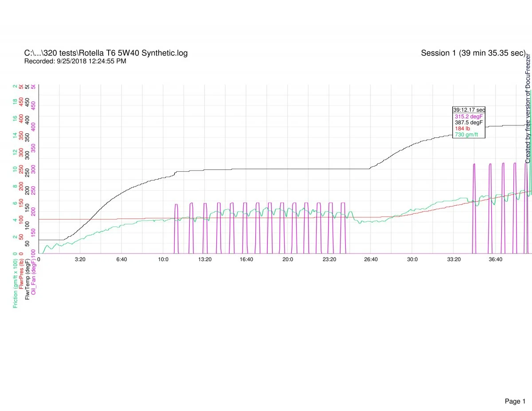Select the 39:12.17 sec tooltip header
Screen dimensions: 532x411
click(469, 110)
